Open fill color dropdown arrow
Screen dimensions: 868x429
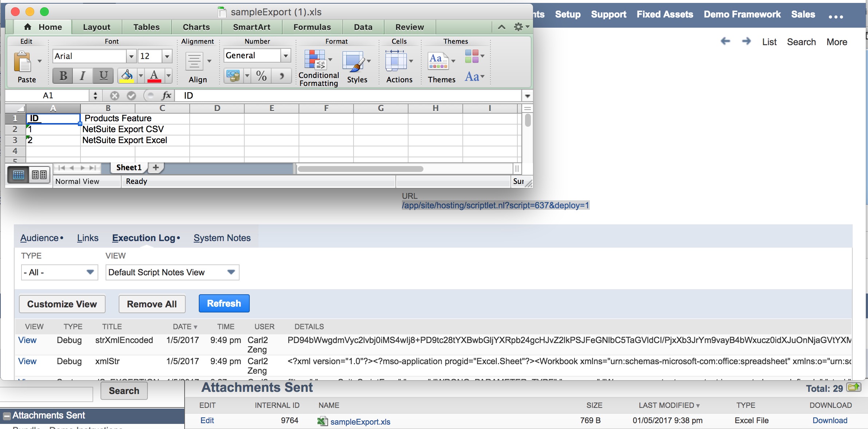[x=141, y=76]
